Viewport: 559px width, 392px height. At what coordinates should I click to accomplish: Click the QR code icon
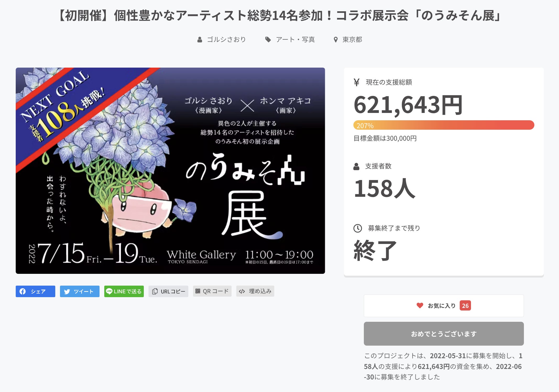click(x=198, y=291)
